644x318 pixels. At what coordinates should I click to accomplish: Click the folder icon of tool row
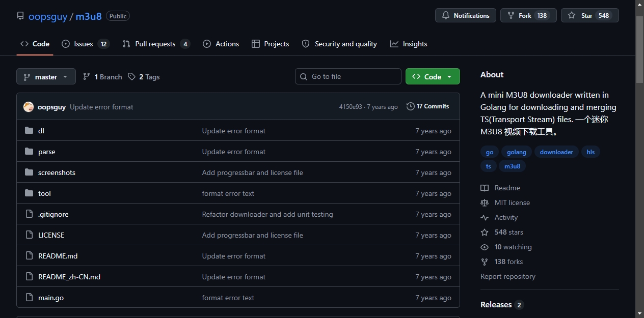pos(29,193)
